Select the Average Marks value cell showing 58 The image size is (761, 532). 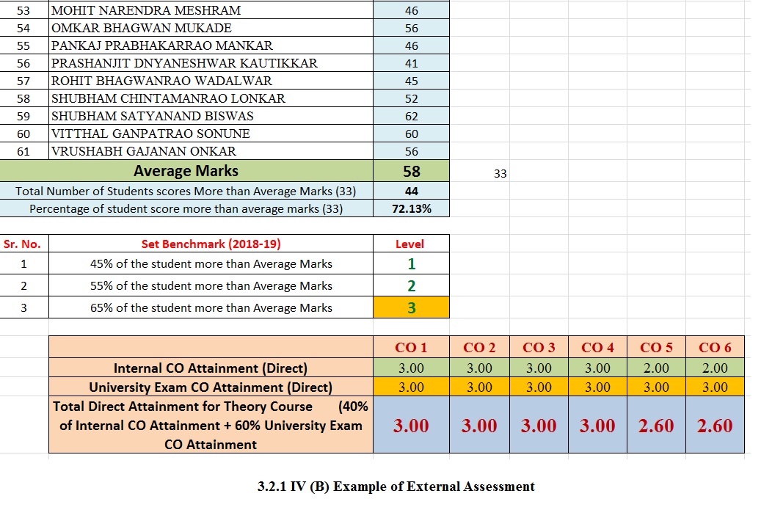pyautogui.click(x=411, y=172)
